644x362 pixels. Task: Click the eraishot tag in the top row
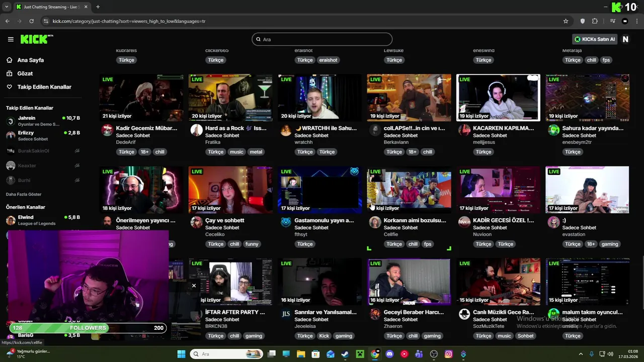[328, 60]
